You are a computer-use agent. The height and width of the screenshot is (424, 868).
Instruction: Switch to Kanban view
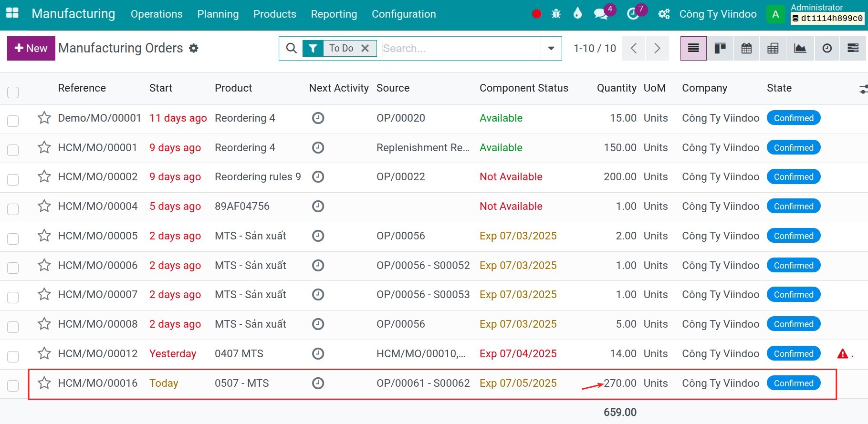pos(720,48)
